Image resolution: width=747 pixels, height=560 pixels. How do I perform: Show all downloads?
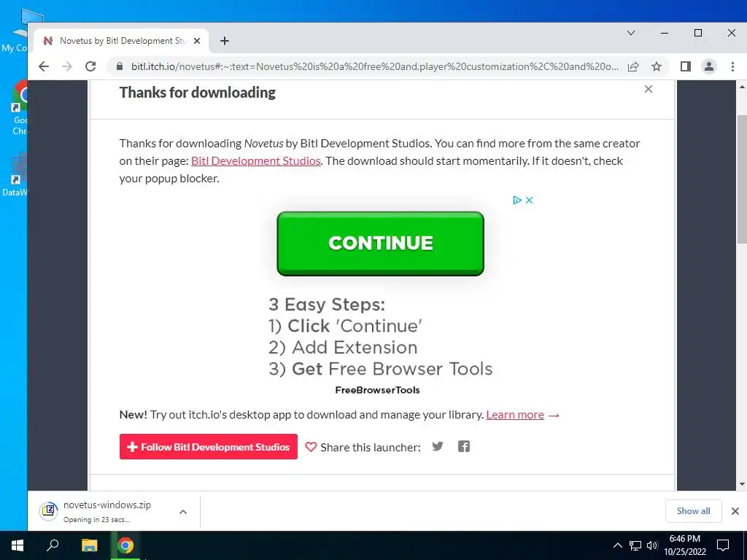[x=693, y=511]
